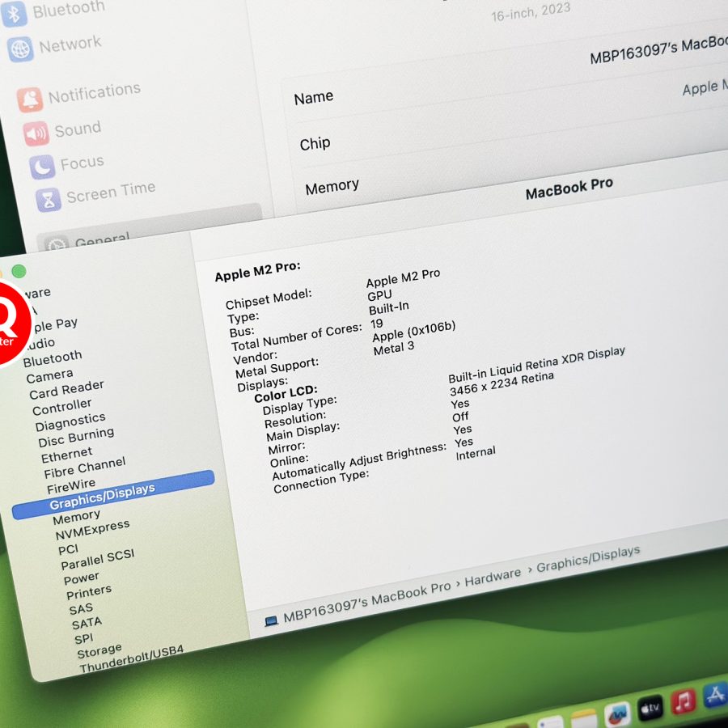Click the 3456 x 2234 Retina resolution
The height and width of the screenshot is (728, 728).
point(502,383)
